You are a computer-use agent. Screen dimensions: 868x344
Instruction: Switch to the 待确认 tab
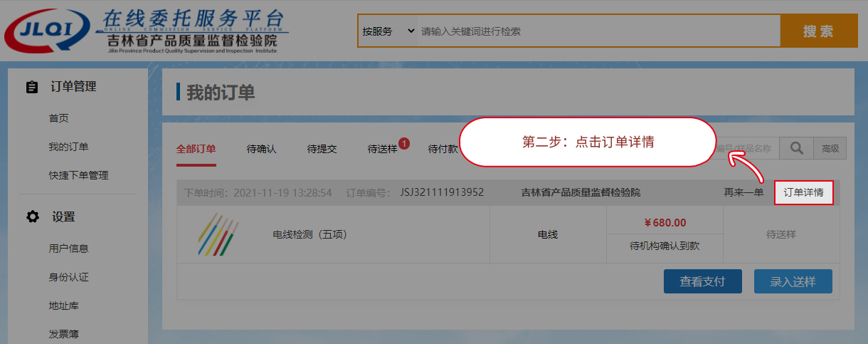261,149
